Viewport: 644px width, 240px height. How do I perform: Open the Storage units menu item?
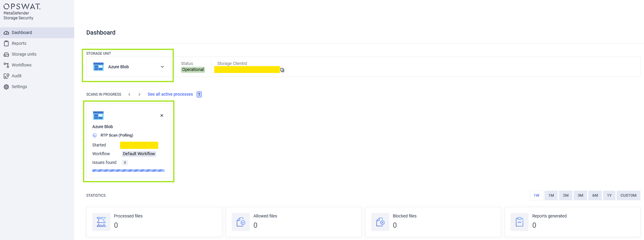click(x=37, y=54)
